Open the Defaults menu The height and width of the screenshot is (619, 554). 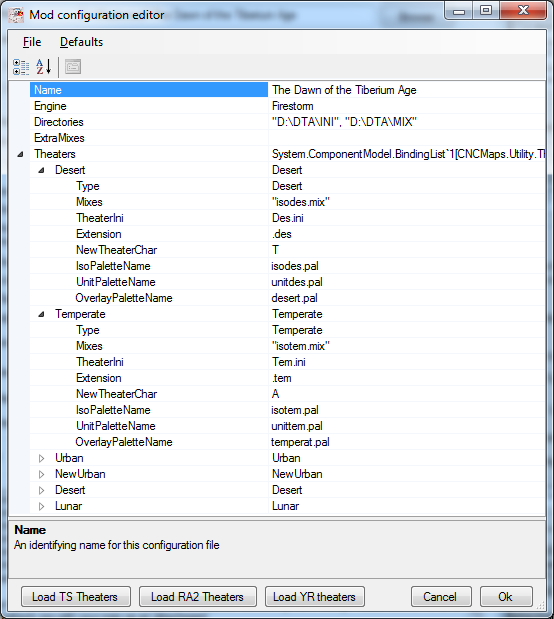click(81, 42)
